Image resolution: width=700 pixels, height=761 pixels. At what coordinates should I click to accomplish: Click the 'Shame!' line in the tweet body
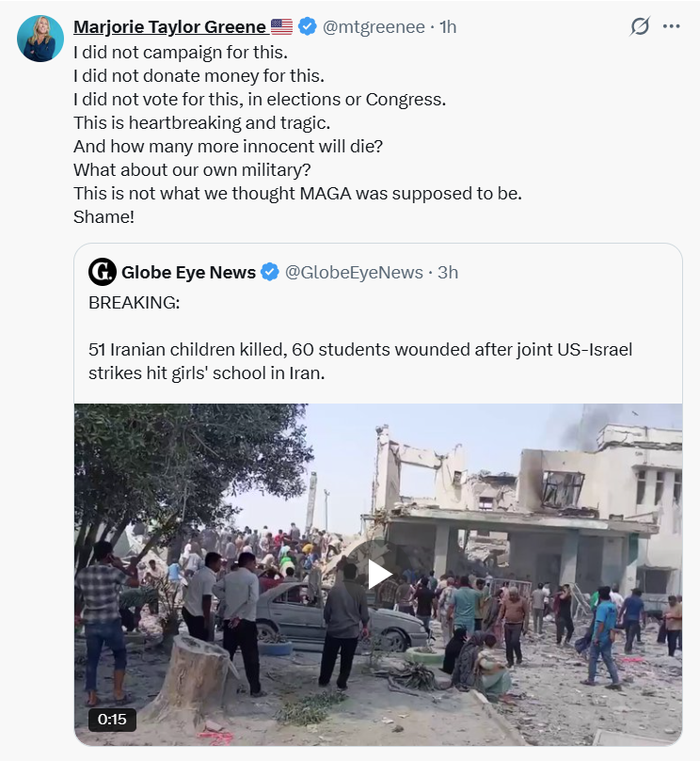pyautogui.click(x=103, y=216)
